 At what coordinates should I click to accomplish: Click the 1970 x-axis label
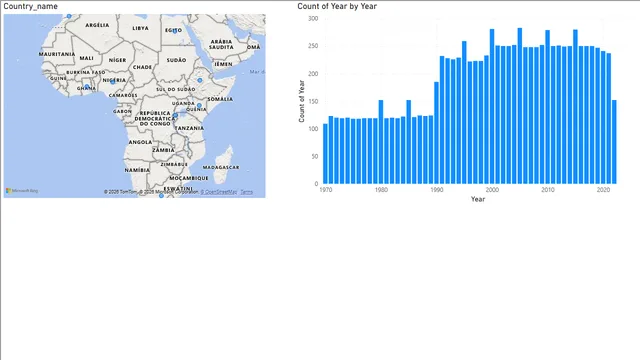[326, 190]
